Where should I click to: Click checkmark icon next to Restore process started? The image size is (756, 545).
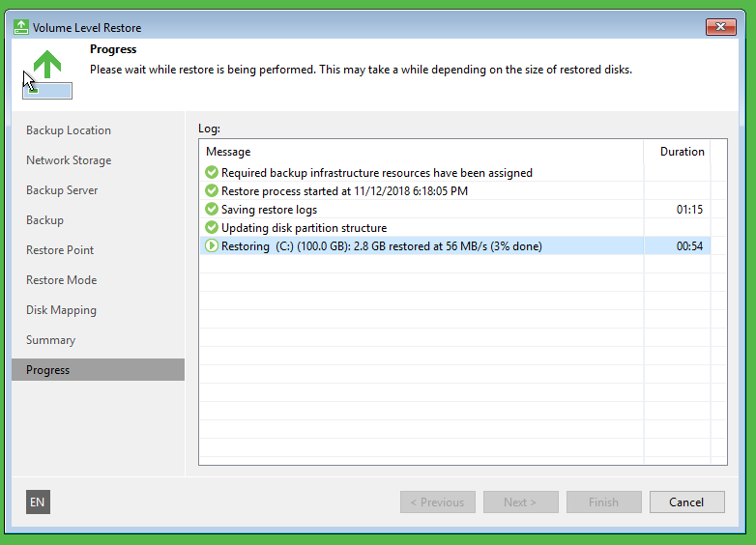tap(212, 191)
